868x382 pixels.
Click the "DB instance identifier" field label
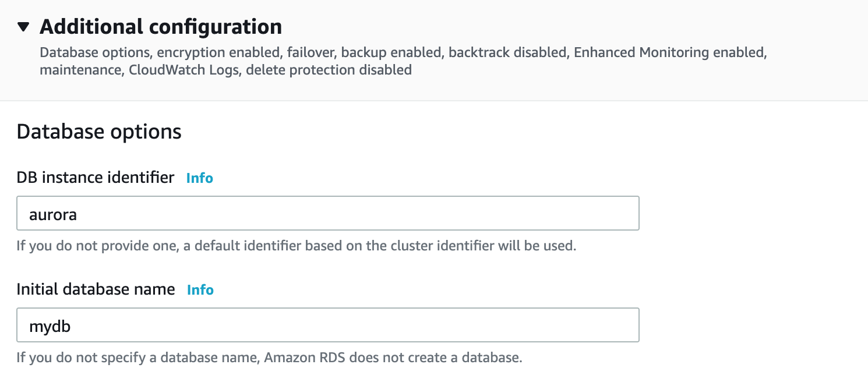click(x=96, y=178)
